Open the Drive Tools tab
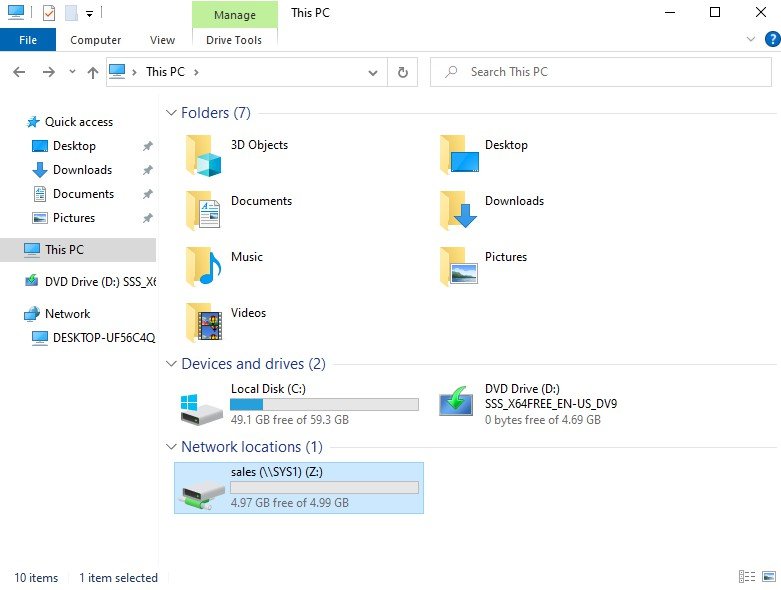 coord(234,40)
